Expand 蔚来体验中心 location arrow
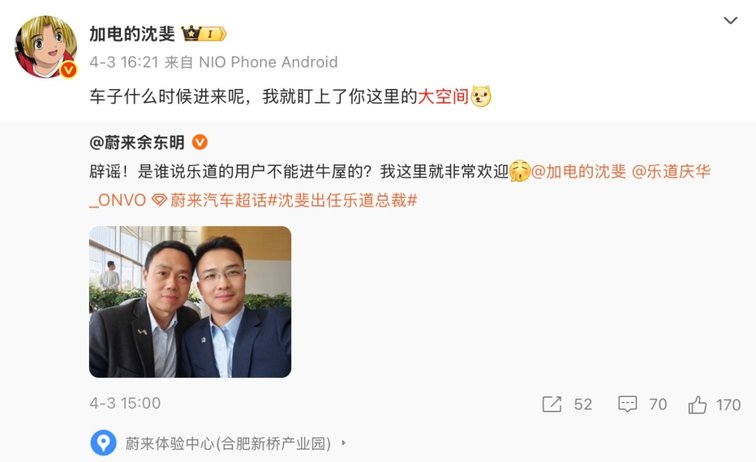 coord(343,443)
